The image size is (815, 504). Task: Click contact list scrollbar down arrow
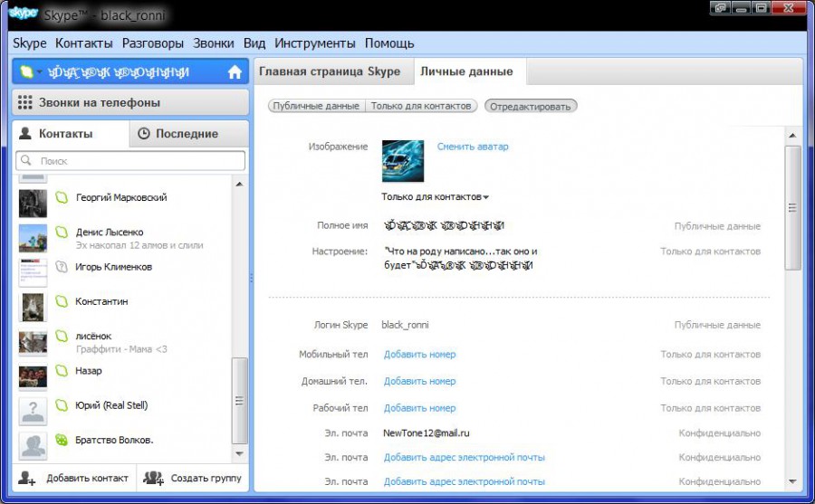(239, 453)
